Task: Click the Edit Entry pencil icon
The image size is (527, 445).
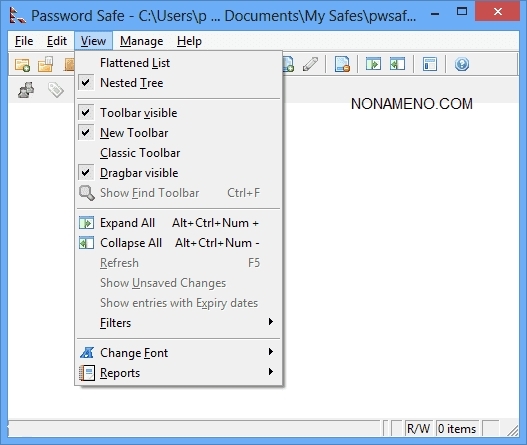Action: (x=310, y=64)
